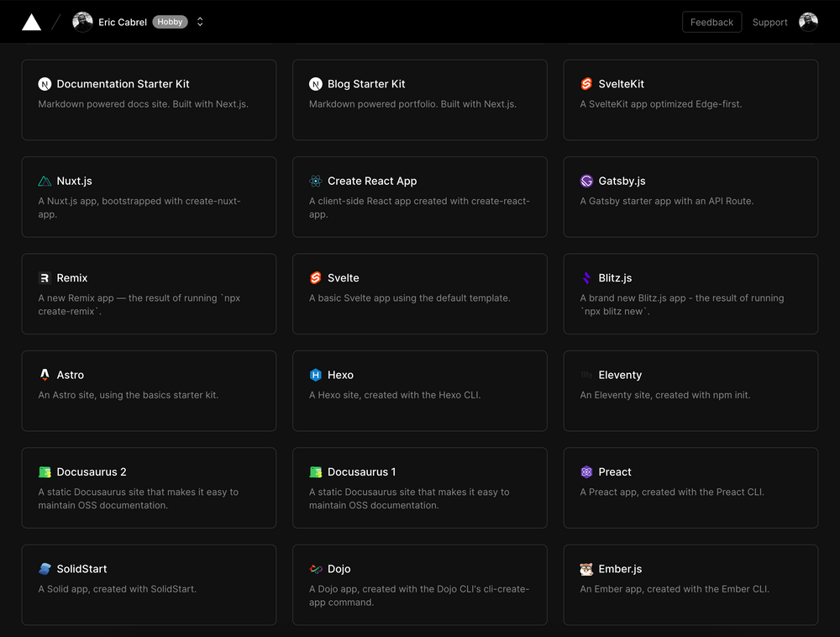Click the Blitz.js lightning bolt icon
Viewport: 840px width, 637px height.
click(585, 277)
